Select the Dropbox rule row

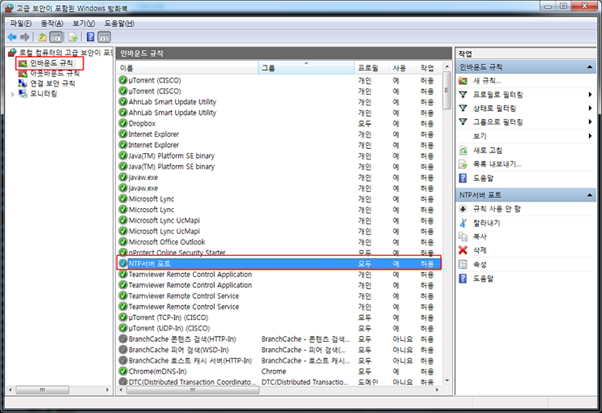point(279,123)
